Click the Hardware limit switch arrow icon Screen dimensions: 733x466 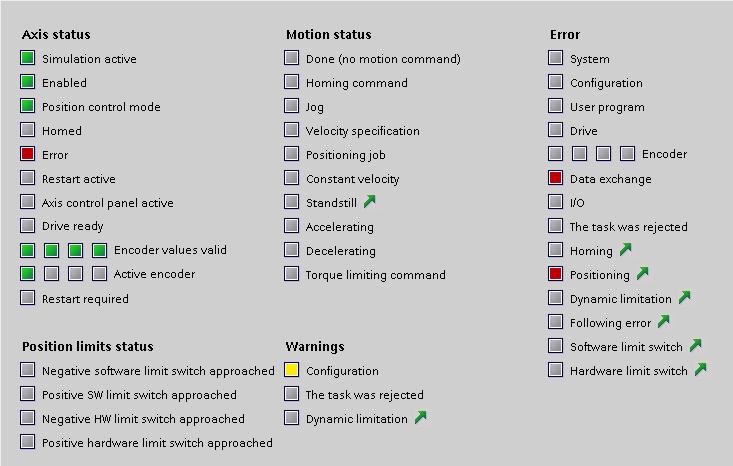(700, 369)
